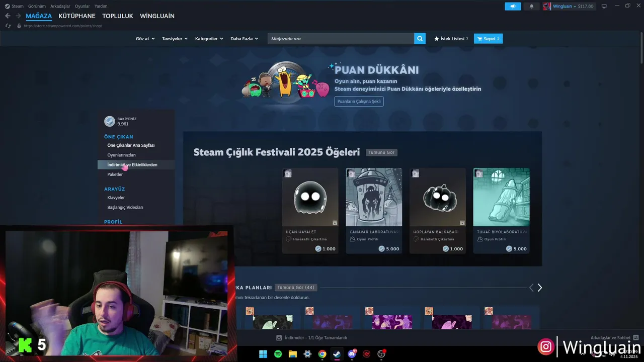Open Chrome from the taskbar
Viewport: 644px width, 362px height.
tap(322, 354)
